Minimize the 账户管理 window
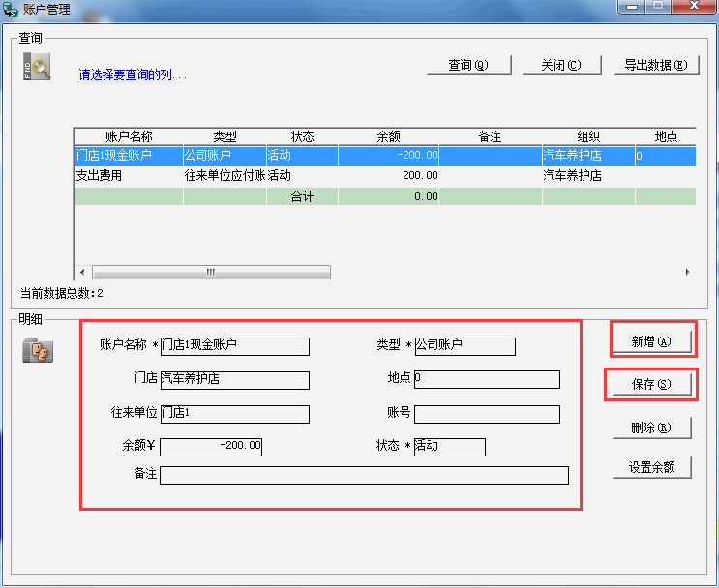The width and height of the screenshot is (719, 588). coord(632,7)
